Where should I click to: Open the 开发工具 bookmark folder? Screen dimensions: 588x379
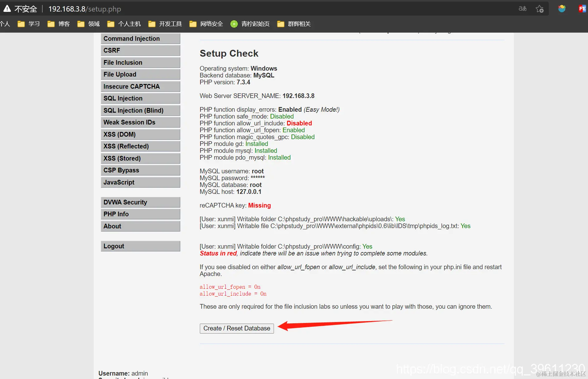165,24
